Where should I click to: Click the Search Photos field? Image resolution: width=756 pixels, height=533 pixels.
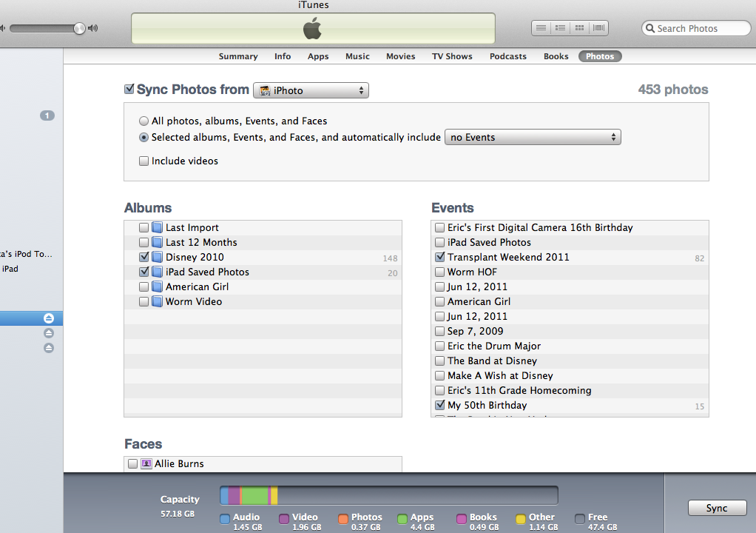pos(697,28)
